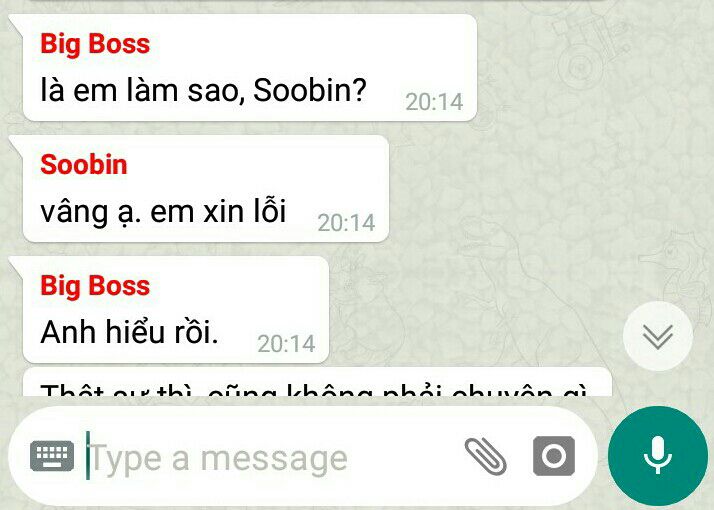The image size is (714, 510).
Task: Select the message 'vâng ạ. em xin lỗi'
Action: 205,189
